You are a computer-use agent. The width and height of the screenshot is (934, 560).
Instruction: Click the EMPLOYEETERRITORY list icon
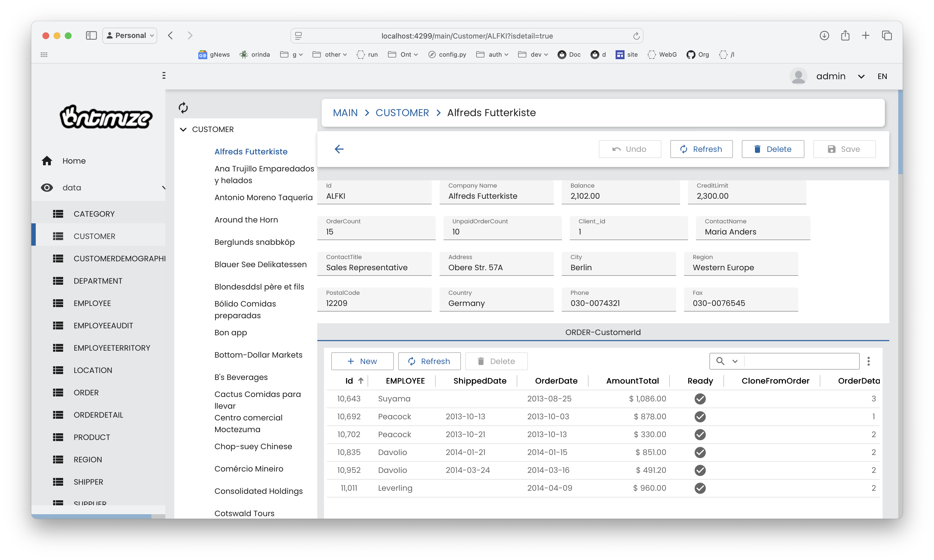point(58,348)
